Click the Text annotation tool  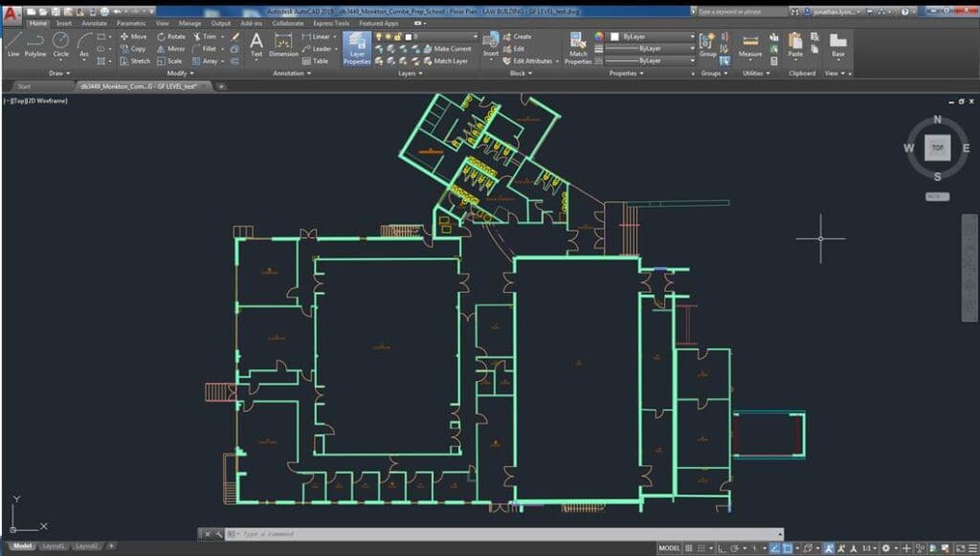tap(256, 45)
